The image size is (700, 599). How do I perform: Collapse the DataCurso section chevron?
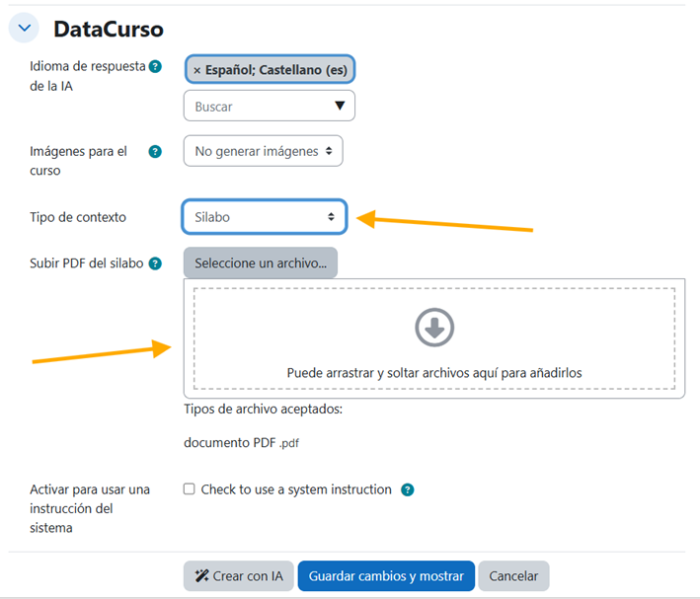coord(24,29)
